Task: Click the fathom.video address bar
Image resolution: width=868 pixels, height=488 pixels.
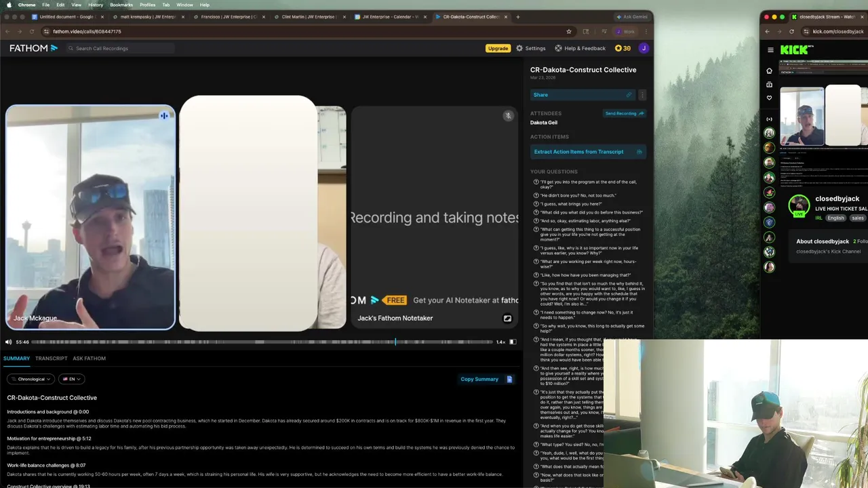Action: point(305,31)
